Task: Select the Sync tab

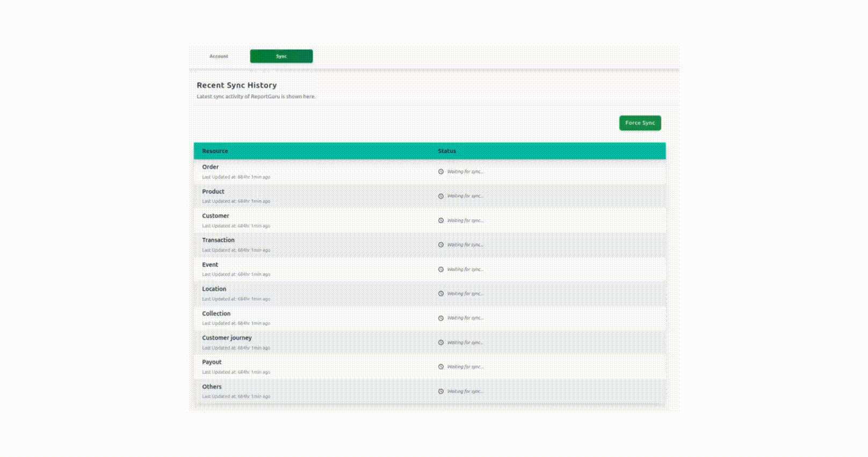Action: pyautogui.click(x=281, y=56)
